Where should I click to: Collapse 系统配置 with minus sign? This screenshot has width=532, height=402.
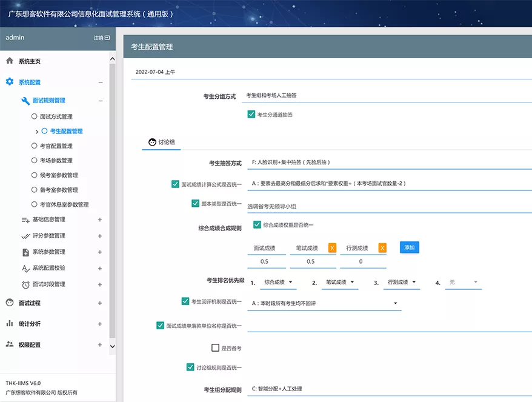click(x=101, y=82)
